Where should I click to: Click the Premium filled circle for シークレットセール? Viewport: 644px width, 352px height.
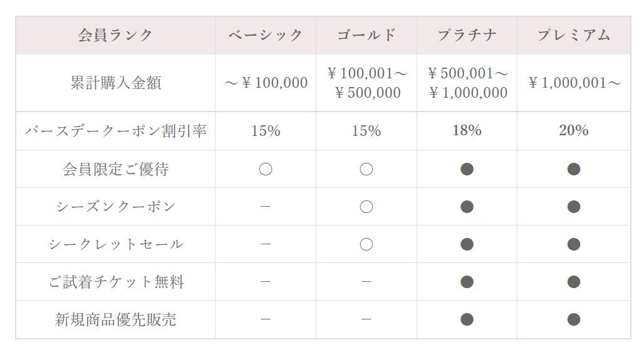tap(574, 244)
